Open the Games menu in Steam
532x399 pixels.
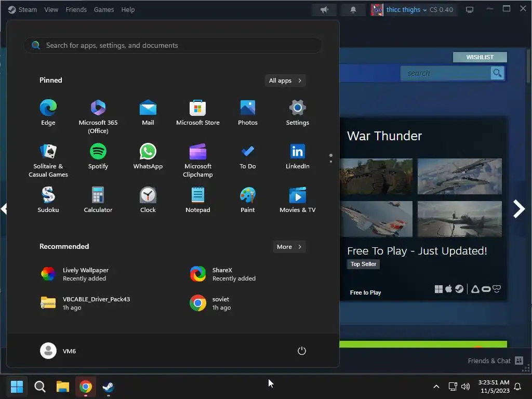(104, 10)
